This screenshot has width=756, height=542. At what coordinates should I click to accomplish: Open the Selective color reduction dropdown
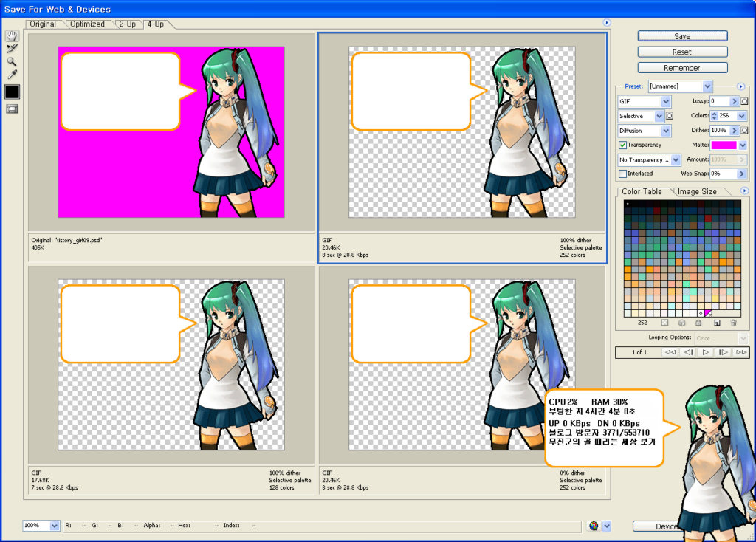[x=641, y=116]
